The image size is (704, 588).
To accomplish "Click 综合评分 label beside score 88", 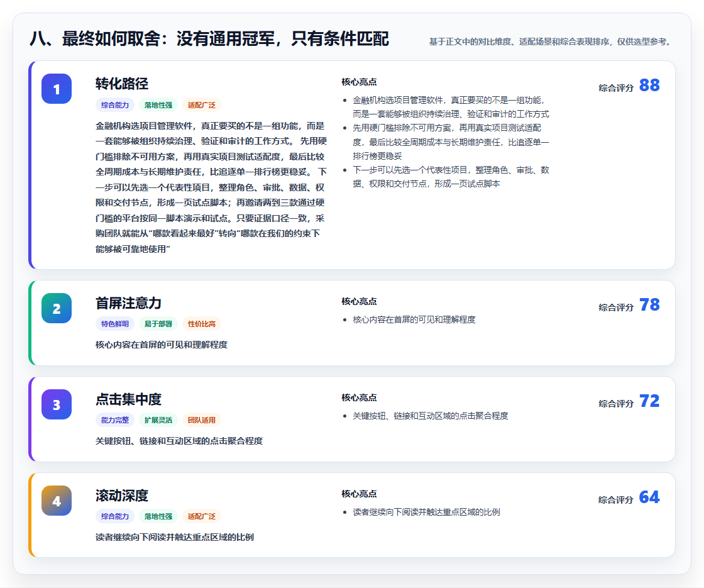I will (616, 88).
